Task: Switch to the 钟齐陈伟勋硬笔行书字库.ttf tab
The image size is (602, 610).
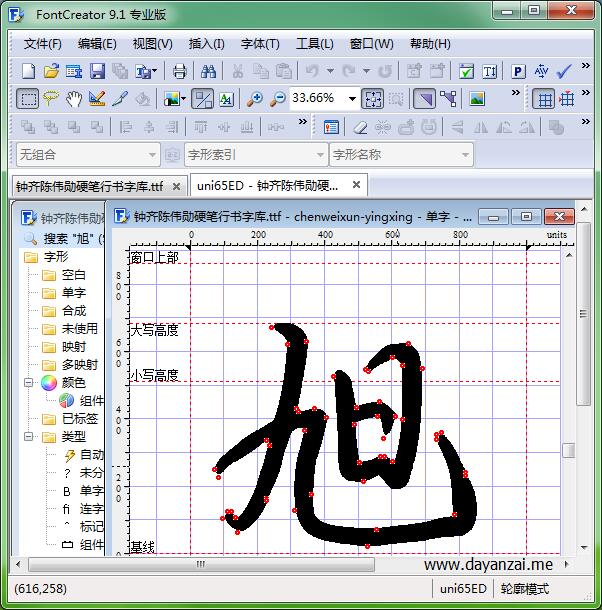Action: click(x=90, y=187)
